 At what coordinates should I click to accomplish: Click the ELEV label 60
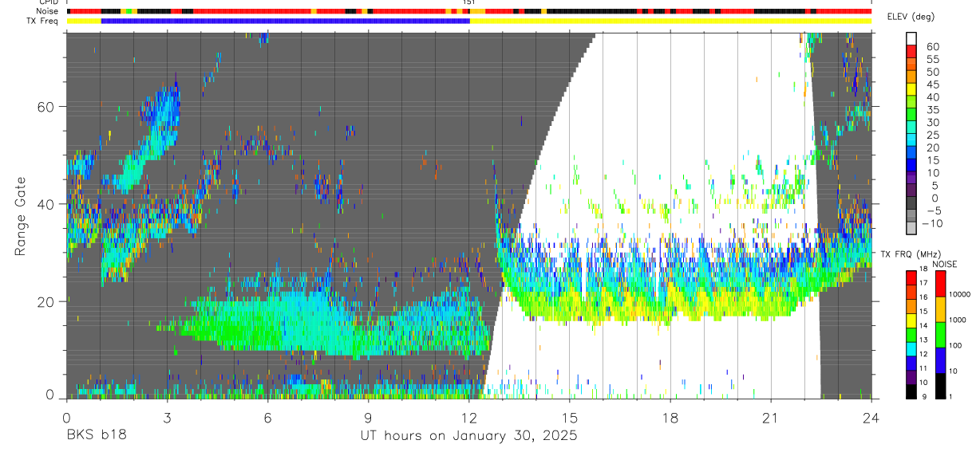tap(932, 46)
